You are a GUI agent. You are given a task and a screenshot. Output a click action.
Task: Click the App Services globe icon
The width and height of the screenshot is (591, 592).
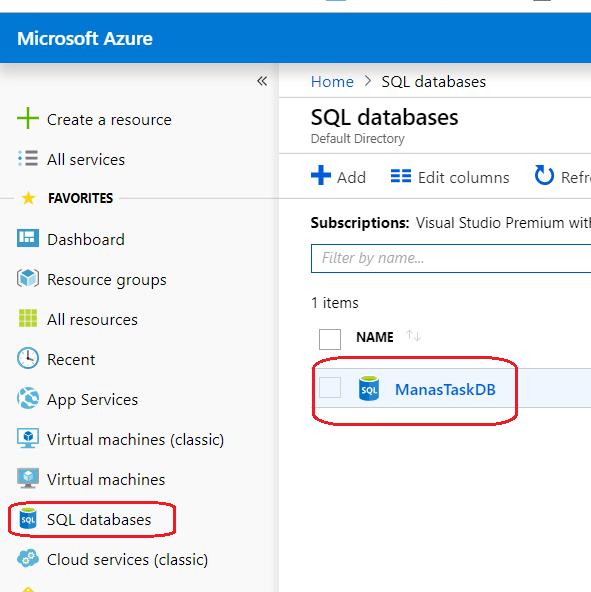[28, 398]
